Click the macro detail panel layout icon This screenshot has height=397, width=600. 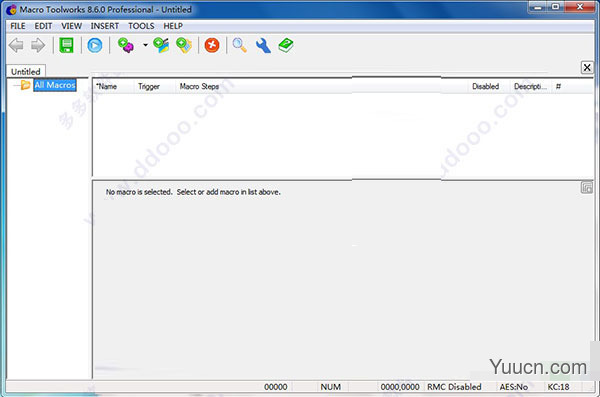pos(587,188)
